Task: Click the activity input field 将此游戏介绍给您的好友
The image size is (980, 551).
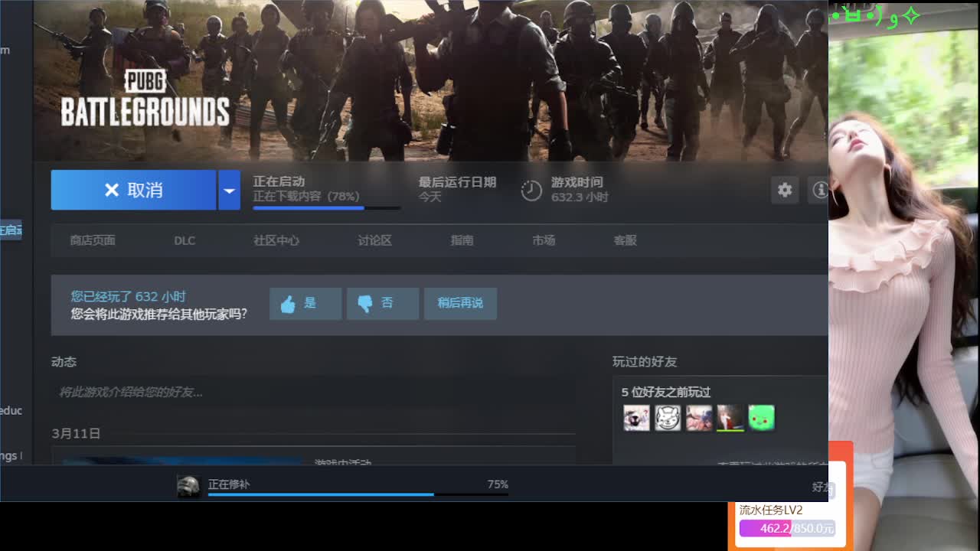Action: (x=314, y=392)
